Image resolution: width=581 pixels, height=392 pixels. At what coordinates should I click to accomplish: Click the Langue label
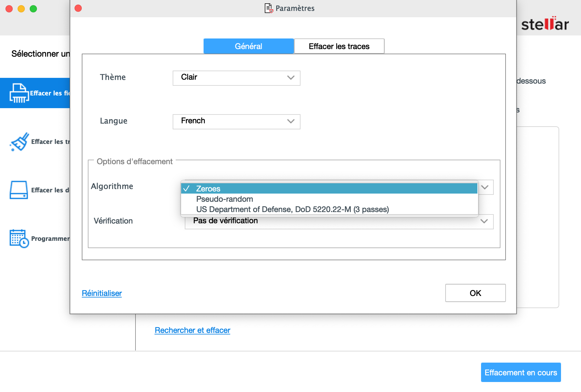tap(114, 121)
